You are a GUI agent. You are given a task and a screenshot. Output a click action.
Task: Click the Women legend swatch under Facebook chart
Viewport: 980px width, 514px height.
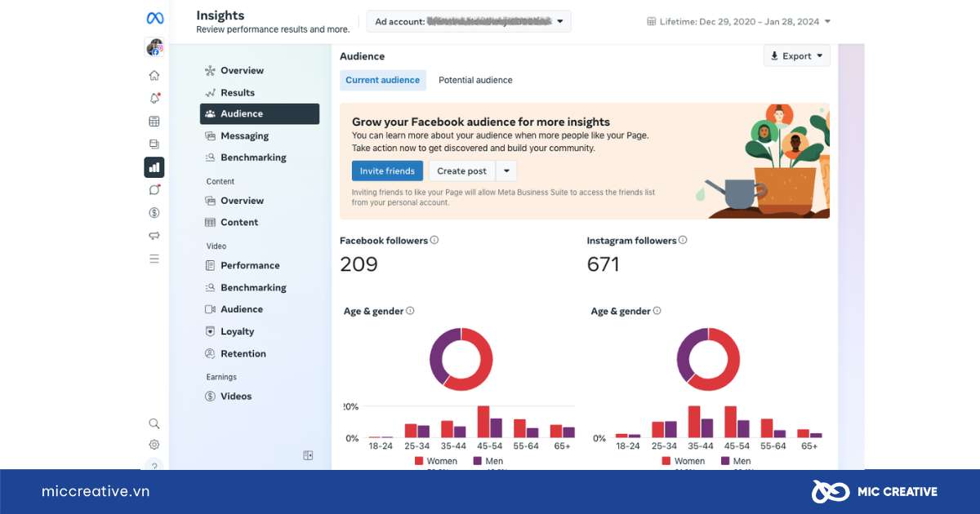419,461
